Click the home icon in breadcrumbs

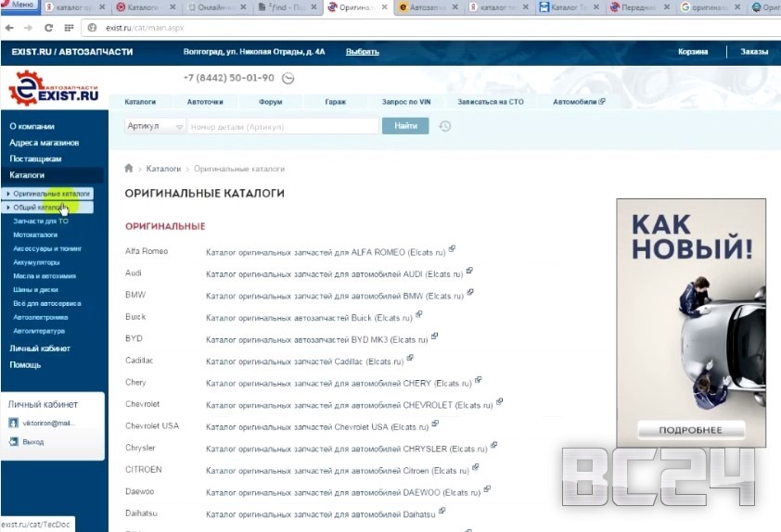(x=129, y=169)
